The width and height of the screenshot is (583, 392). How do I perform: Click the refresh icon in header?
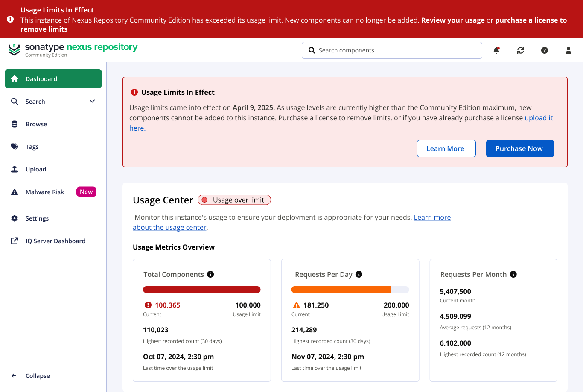click(x=521, y=50)
